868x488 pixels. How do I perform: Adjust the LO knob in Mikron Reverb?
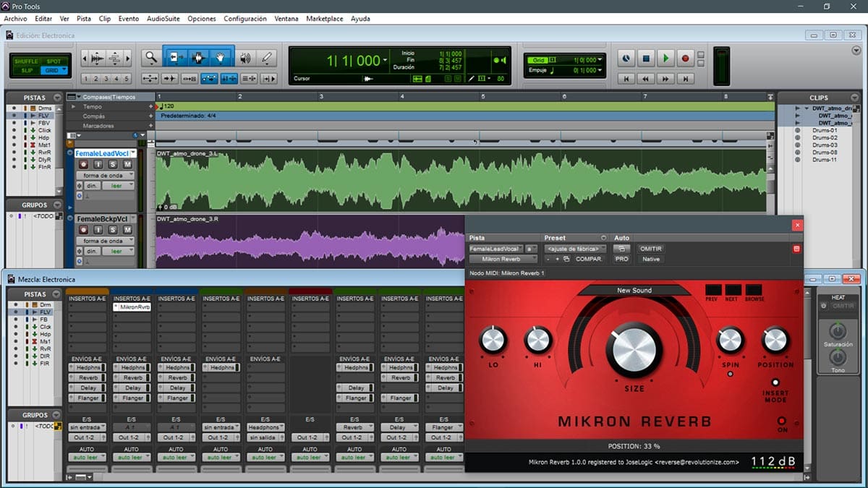(493, 340)
